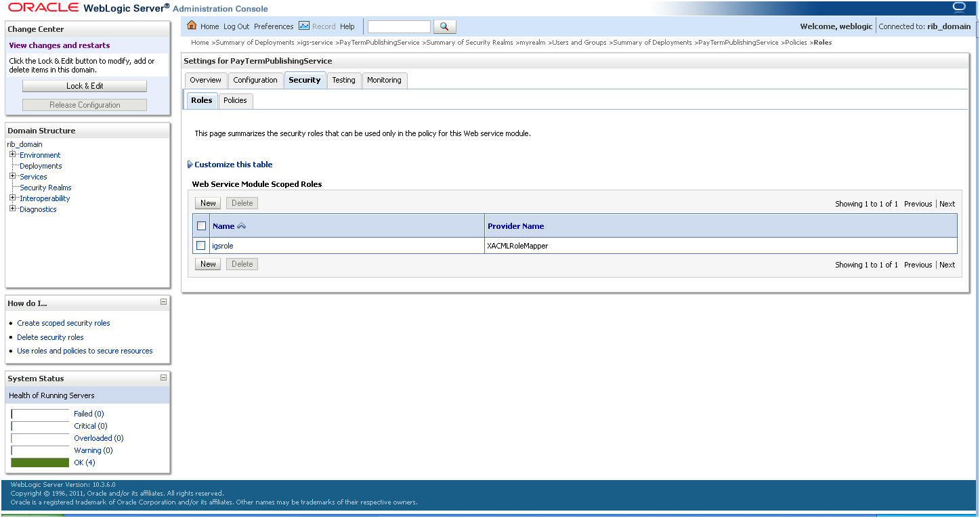The image size is (980, 518).
Task: Switch to the Overview tab
Action: 206,80
